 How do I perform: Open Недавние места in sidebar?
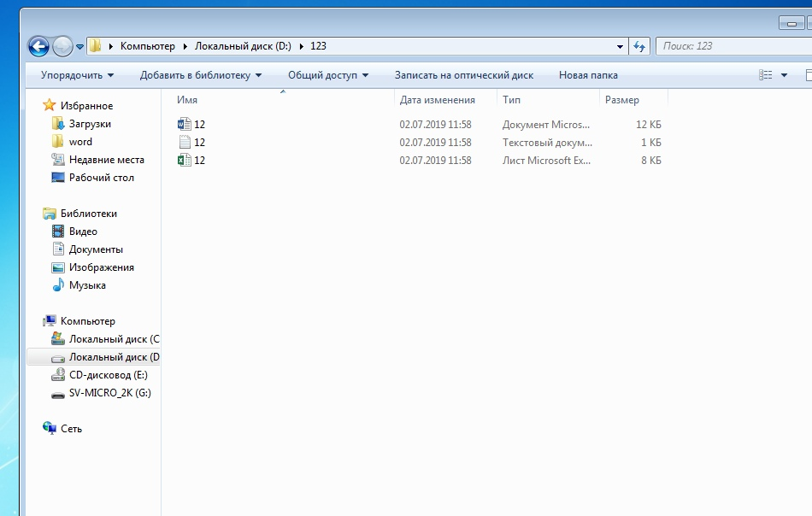click(x=107, y=160)
